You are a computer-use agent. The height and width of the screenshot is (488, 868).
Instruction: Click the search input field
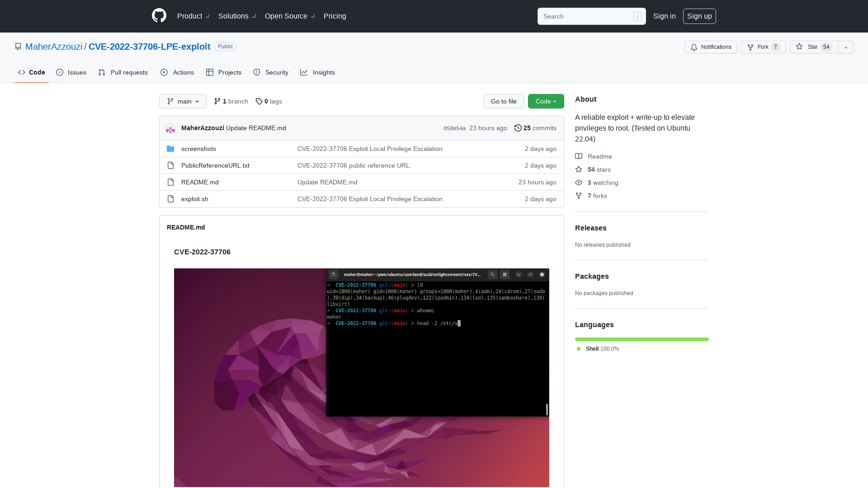(588, 16)
